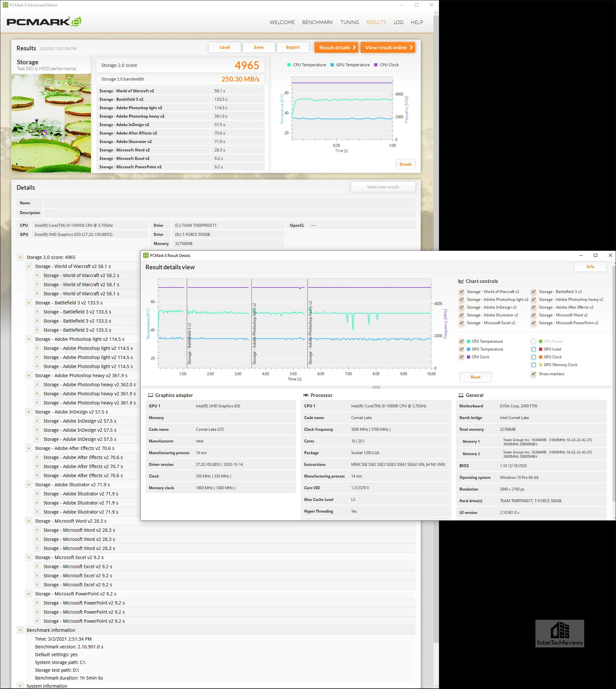Viewport: 616px width, 689px height.
Task: Open the HELP tab
Action: pos(417,22)
